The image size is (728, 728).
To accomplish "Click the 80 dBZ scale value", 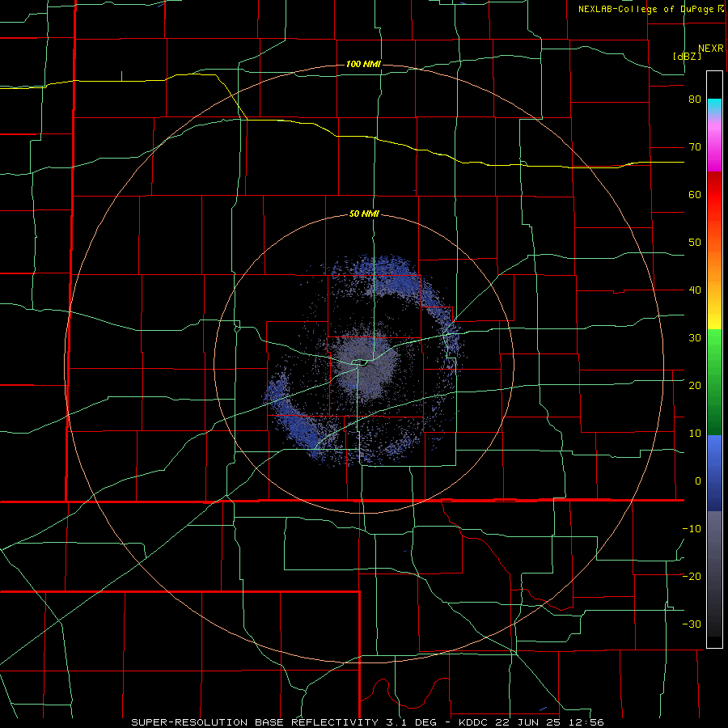I will (x=695, y=99).
